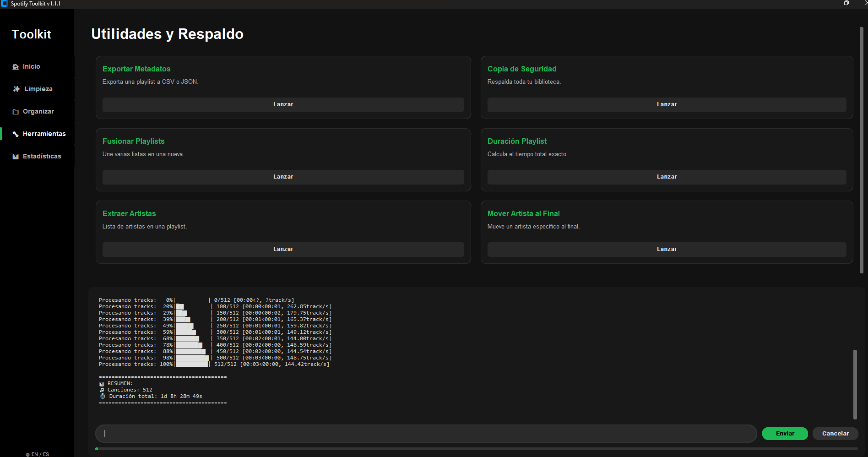Click 'Lista de artistas en una playlist.' description
Screen dimensions: 868x457
145,227
